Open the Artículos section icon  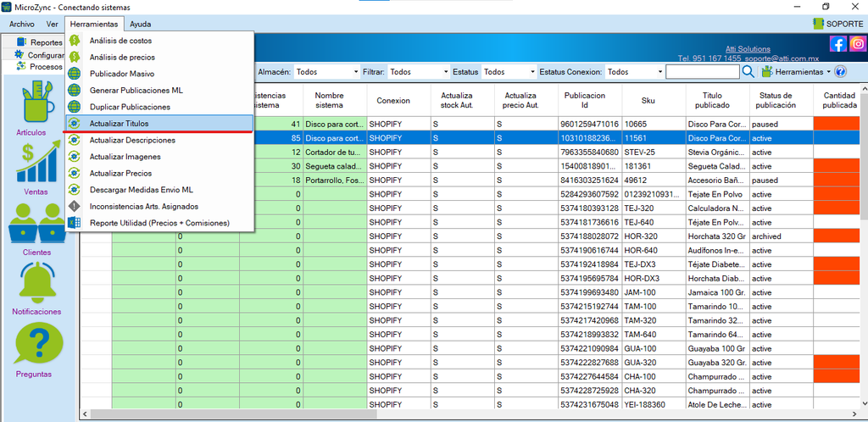39,103
